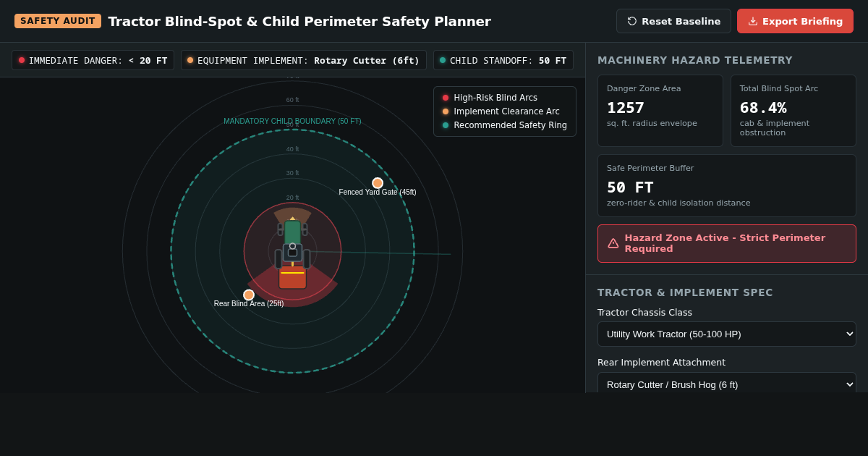This screenshot has height=456, width=868.
Task: Click the Safe Perimeter Buffer value 50 FT
Action: [x=630, y=187]
